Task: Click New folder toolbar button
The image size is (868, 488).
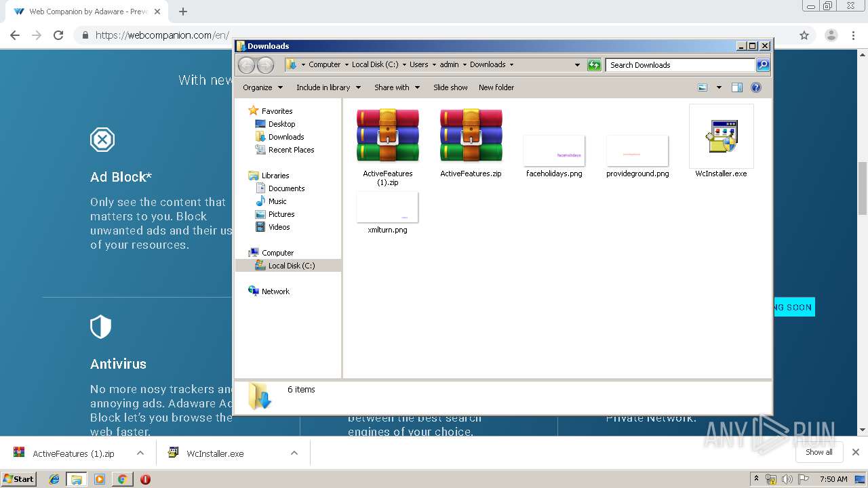Action: click(496, 87)
